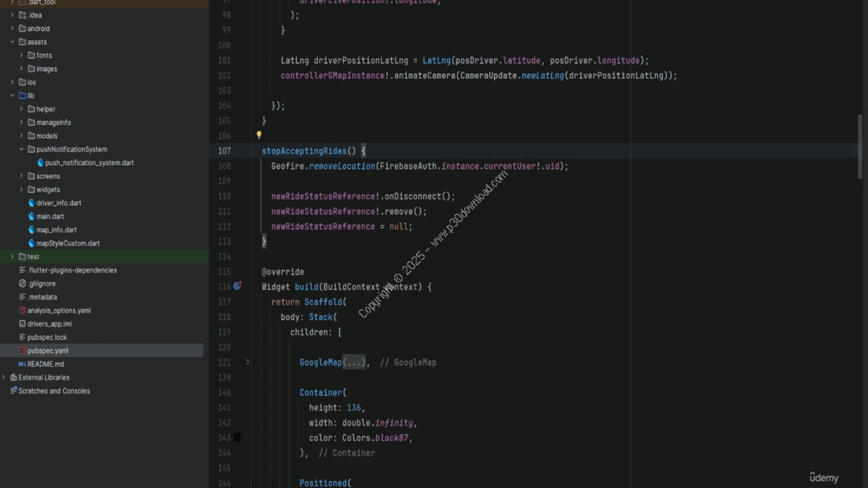Open push_notification_system.dart file
This screenshot has width=868, height=488.
pyautogui.click(x=89, y=163)
